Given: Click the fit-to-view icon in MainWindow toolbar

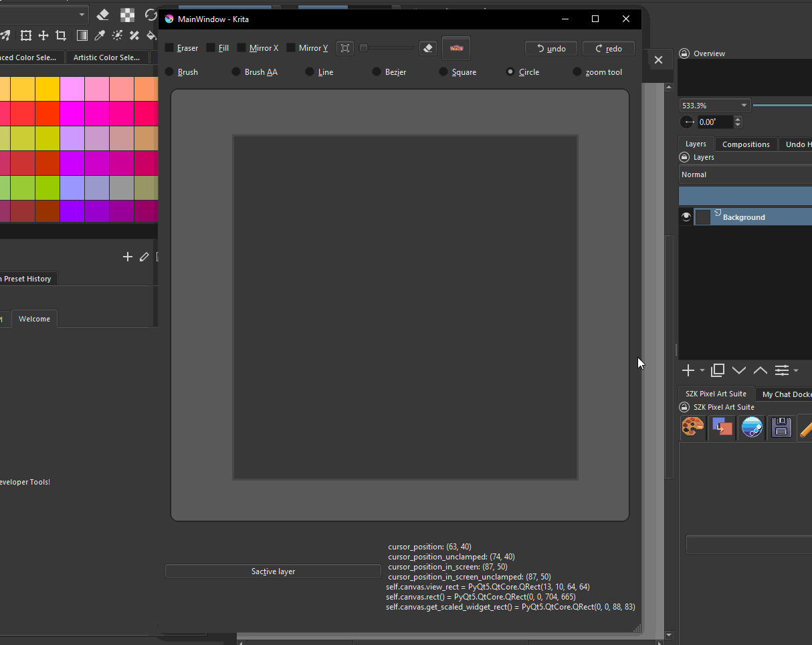Looking at the screenshot, I should (345, 48).
